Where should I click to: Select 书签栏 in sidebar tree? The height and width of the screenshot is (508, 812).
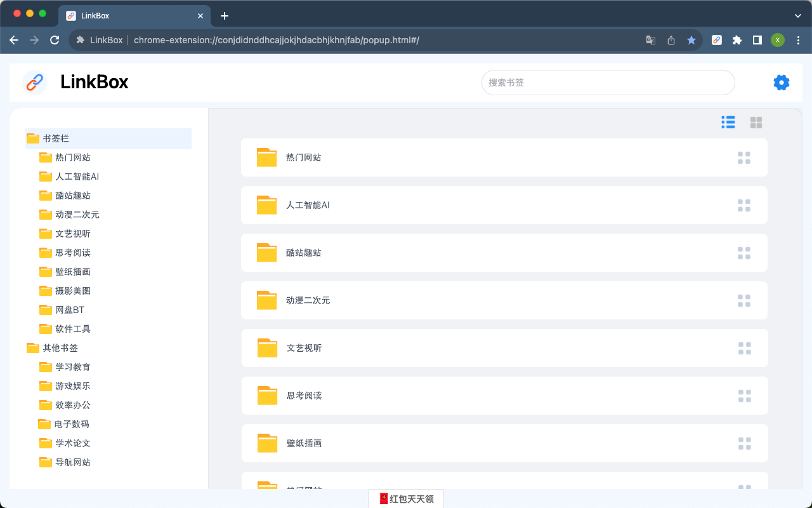[108, 138]
